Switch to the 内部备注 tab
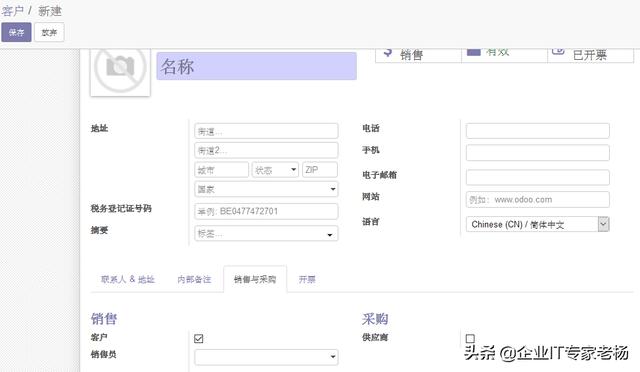Image resolution: width=640 pixels, height=372 pixels. tap(194, 279)
